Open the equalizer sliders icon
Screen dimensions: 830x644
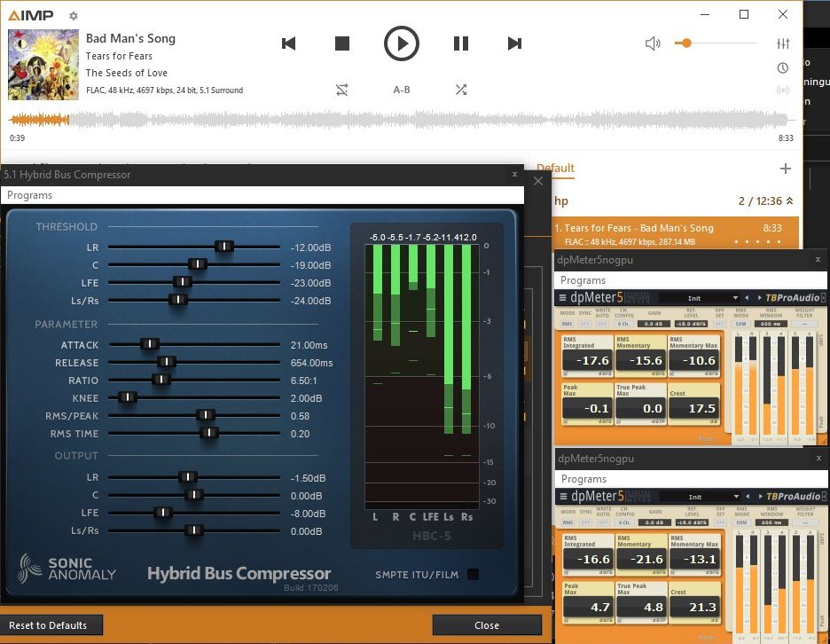point(783,43)
